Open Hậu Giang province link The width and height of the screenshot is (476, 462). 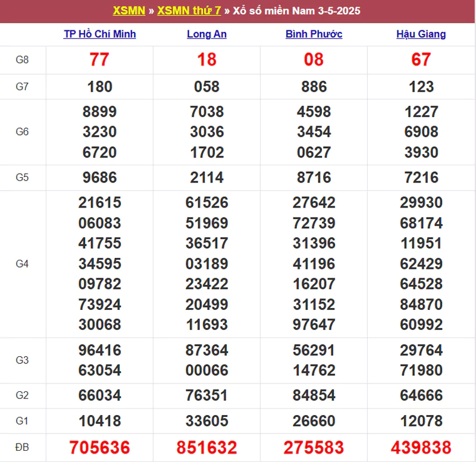pyautogui.click(x=421, y=34)
